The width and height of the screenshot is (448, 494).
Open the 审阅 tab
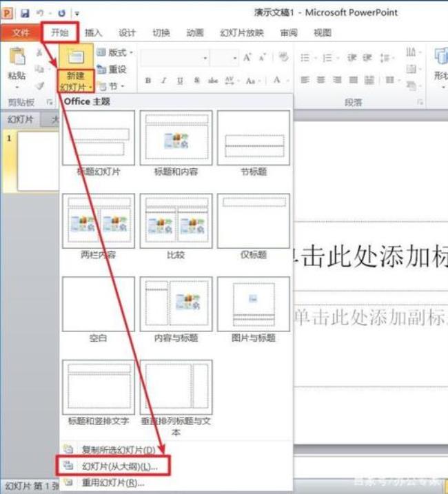pyautogui.click(x=289, y=33)
